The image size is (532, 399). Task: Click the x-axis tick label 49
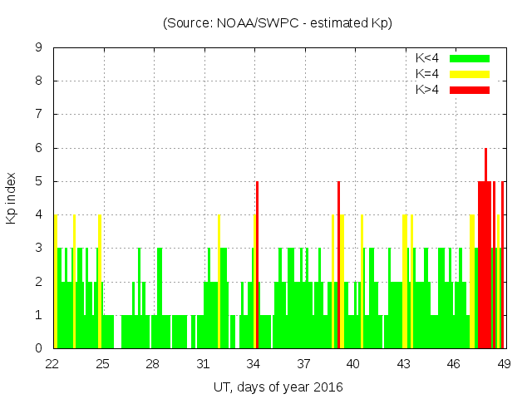coord(504,364)
